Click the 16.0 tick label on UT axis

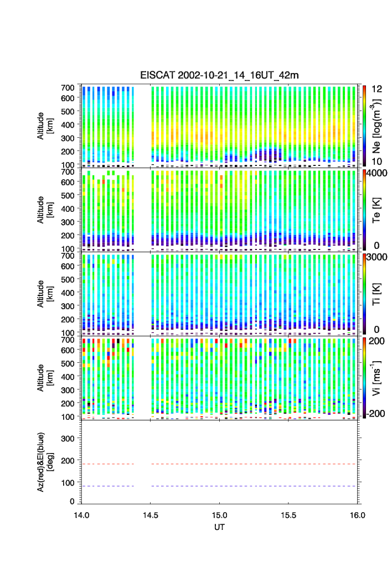[x=357, y=514]
